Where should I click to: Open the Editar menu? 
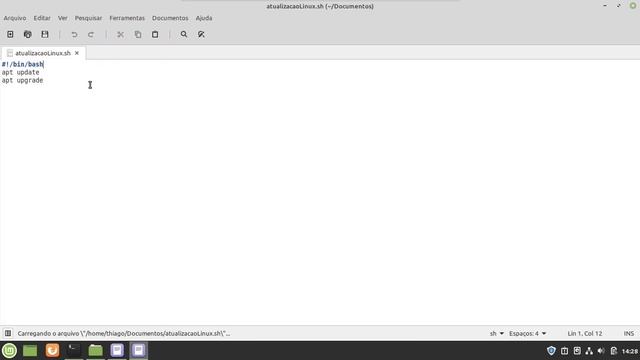pos(42,18)
